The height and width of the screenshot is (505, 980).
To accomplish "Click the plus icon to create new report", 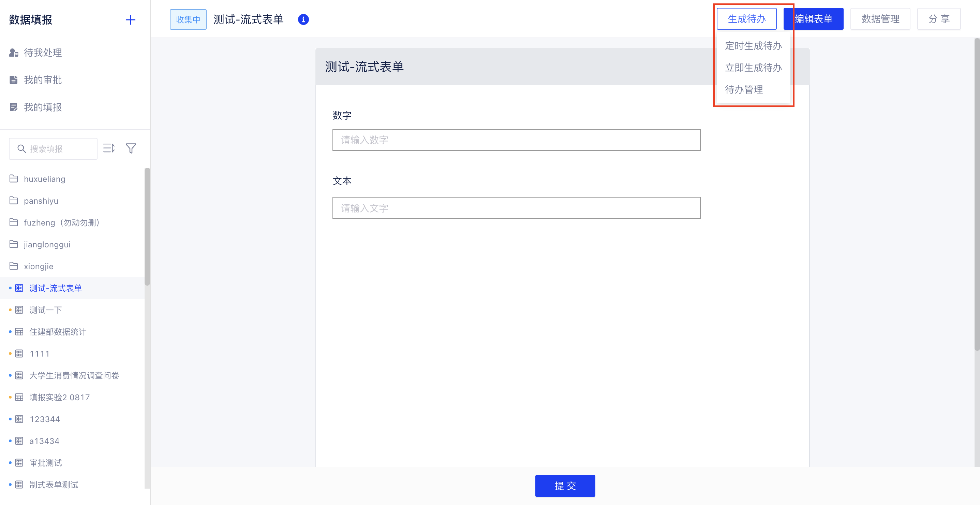I will tap(131, 20).
